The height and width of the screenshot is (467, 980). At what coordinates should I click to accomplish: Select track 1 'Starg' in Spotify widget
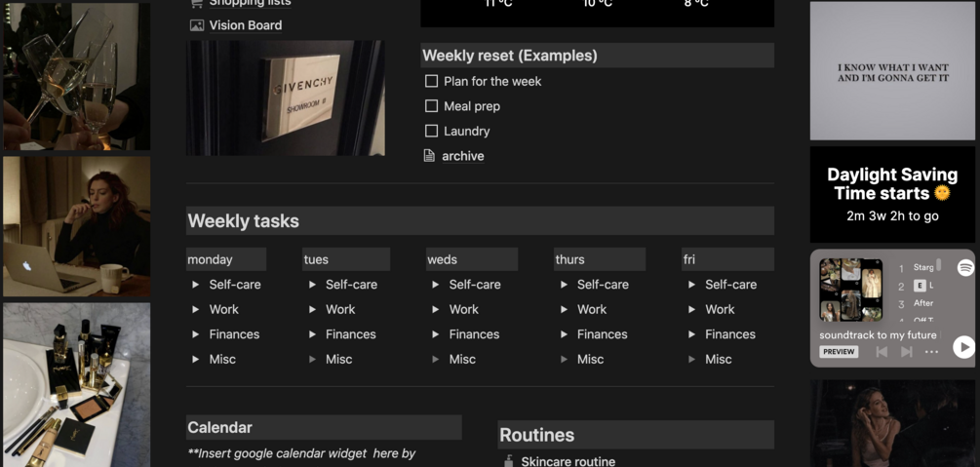pos(922,267)
